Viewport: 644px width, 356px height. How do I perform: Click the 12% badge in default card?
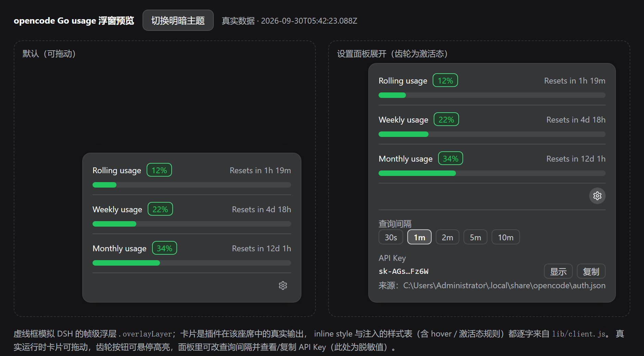pyautogui.click(x=159, y=170)
